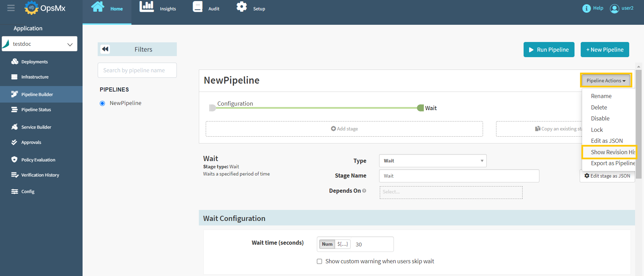Click the vertical scrollbar thumb

pyautogui.click(x=638, y=124)
